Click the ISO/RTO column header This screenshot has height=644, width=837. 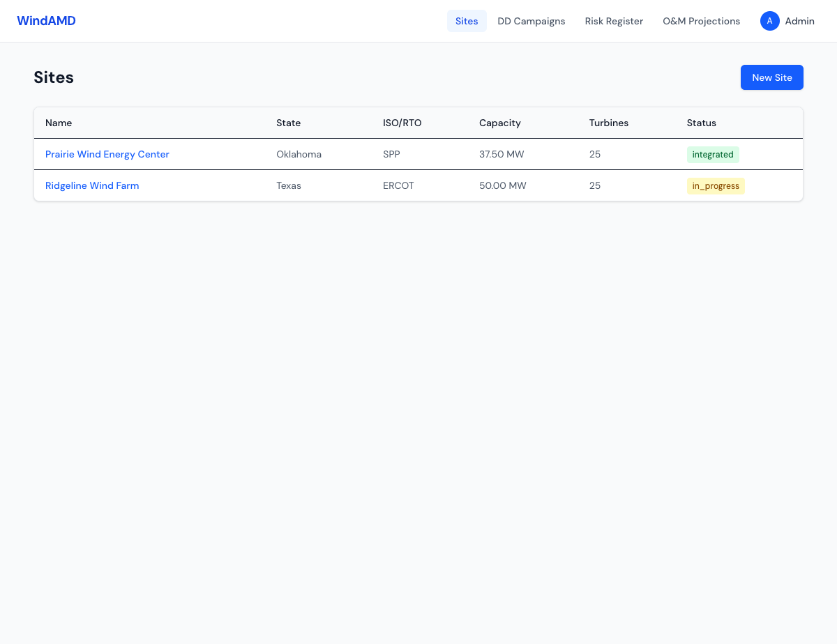tap(402, 123)
